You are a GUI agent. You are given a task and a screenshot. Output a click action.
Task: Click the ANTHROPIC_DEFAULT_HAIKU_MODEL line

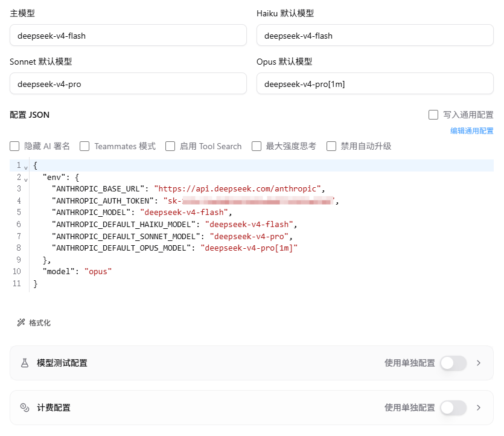click(x=174, y=225)
